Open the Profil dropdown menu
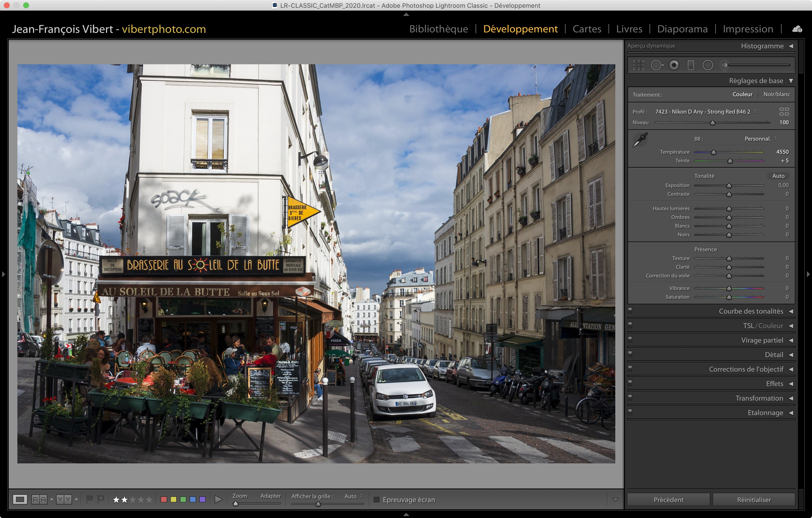This screenshot has height=518, width=812. click(x=705, y=112)
